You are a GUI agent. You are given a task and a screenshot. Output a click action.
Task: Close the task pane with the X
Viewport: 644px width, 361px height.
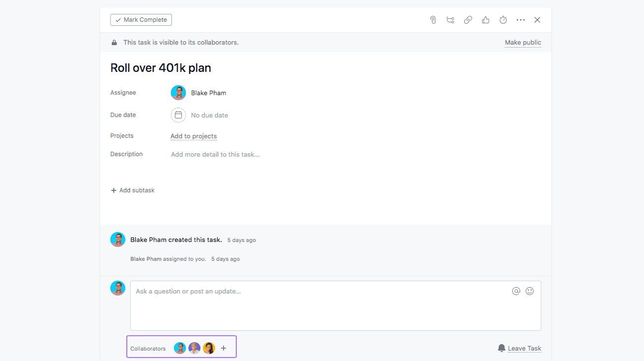537,20
